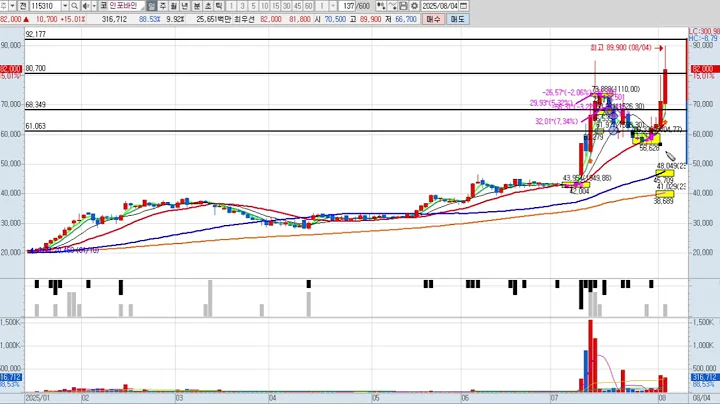The height and width of the screenshot is (404, 720).
Task: Switch to monthly (월) chart period
Action: [x=174, y=6]
